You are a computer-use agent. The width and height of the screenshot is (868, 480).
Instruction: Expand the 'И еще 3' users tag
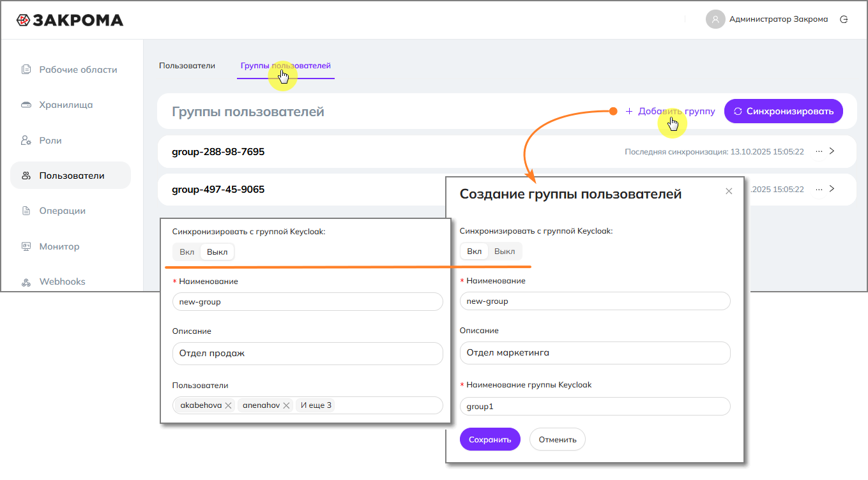tap(316, 405)
